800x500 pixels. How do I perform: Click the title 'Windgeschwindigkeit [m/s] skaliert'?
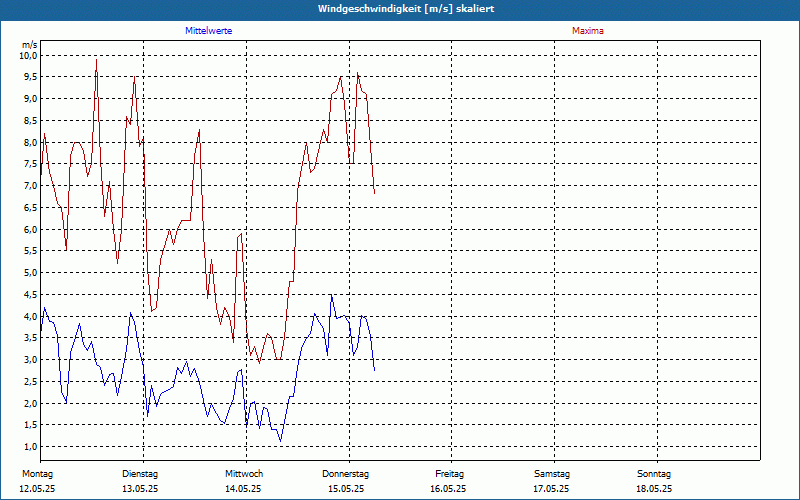(406, 9)
